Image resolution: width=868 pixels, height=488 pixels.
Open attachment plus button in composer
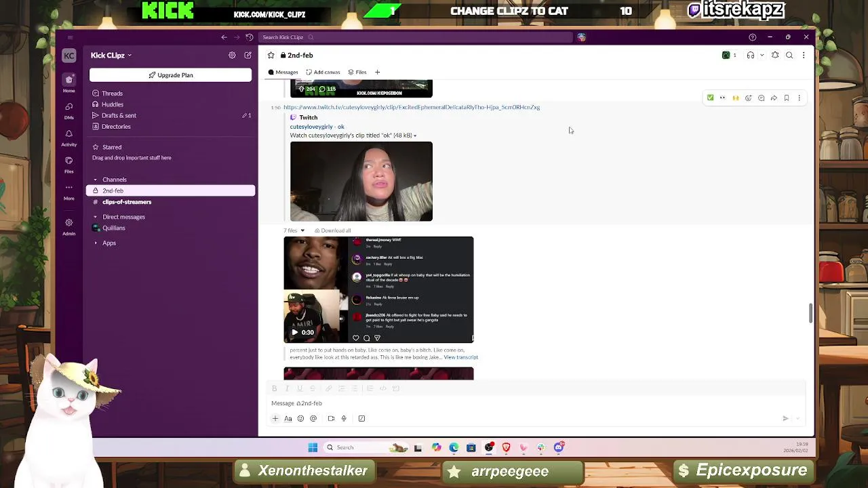(x=275, y=418)
